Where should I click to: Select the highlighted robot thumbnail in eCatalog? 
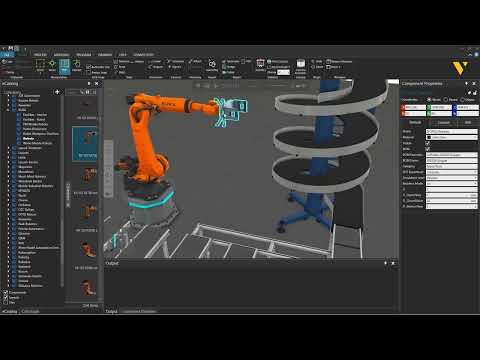pyautogui.click(x=85, y=143)
